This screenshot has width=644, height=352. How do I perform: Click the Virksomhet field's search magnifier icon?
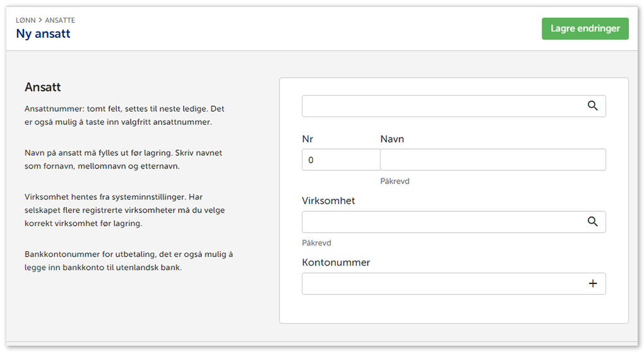point(592,221)
